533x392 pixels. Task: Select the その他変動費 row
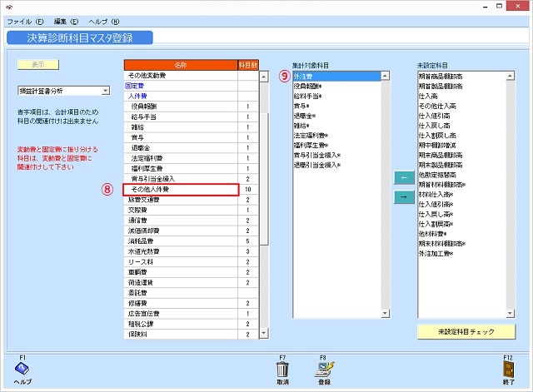pos(192,76)
